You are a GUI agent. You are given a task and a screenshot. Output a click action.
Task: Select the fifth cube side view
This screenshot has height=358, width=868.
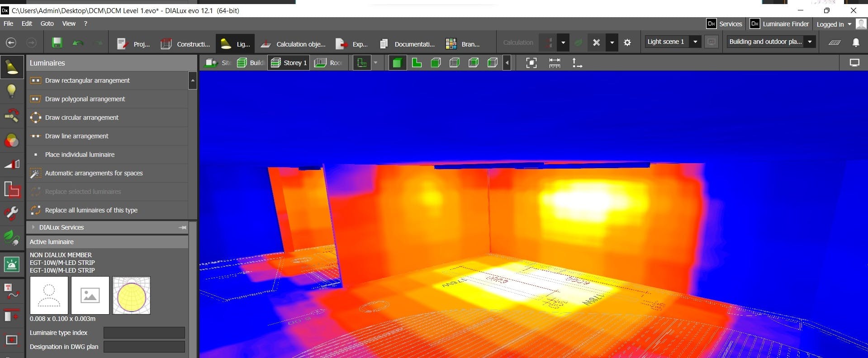click(x=474, y=63)
